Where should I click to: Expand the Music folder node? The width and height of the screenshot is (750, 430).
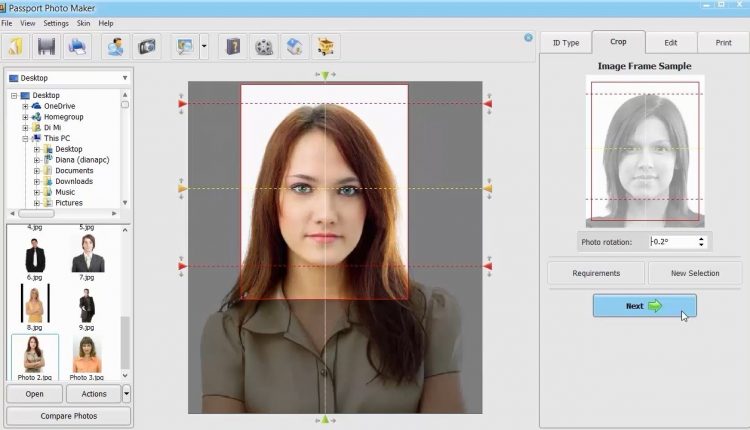(x=37, y=192)
